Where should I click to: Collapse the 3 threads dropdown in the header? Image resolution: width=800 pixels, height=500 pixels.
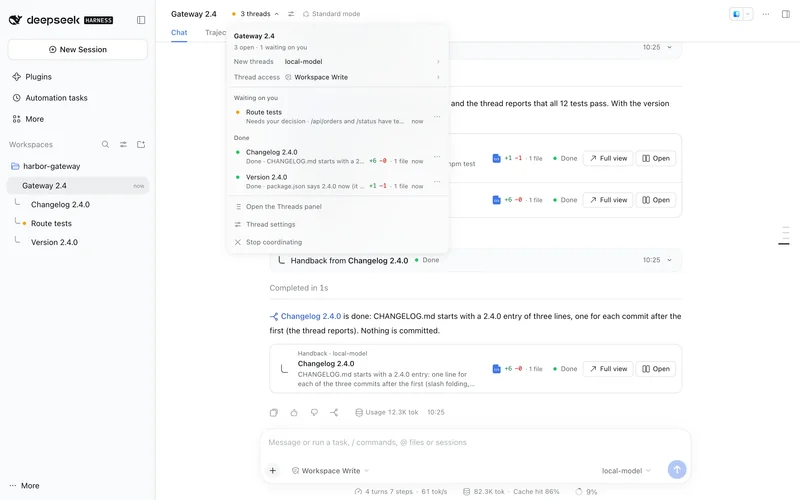[255, 14]
